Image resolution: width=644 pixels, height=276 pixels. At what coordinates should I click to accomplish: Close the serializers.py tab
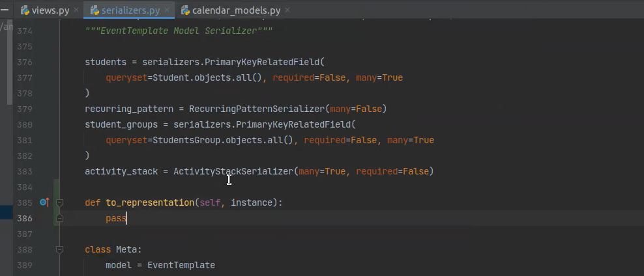tap(167, 10)
